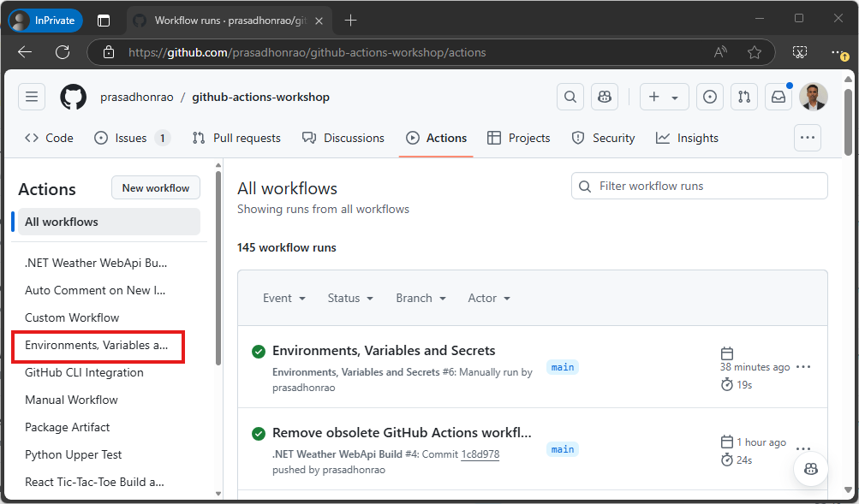Open the Event filter dropdown
This screenshot has height=504, width=859.
[283, 298]
